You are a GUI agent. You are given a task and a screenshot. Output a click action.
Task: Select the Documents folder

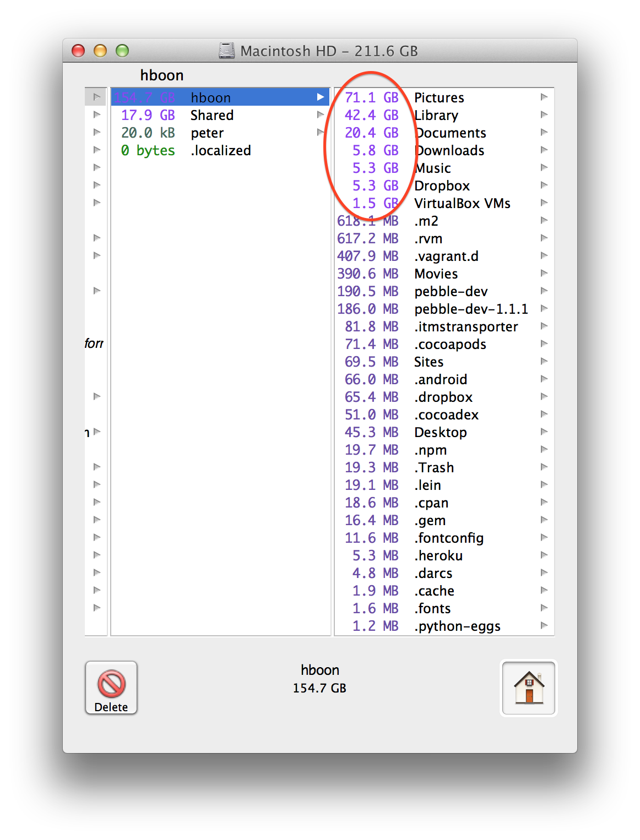click(x=444, y=133)
